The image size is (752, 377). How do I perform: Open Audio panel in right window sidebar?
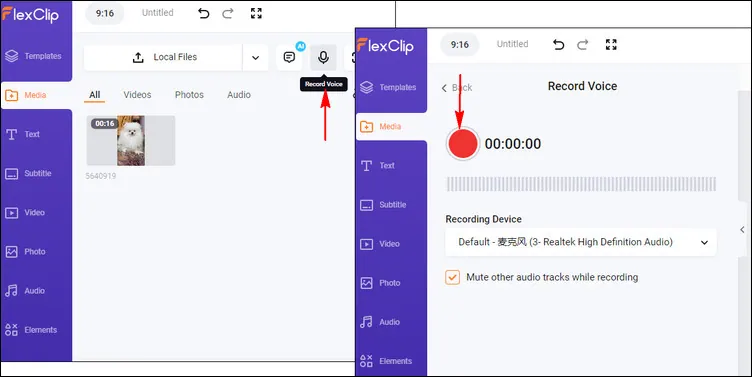391,322
